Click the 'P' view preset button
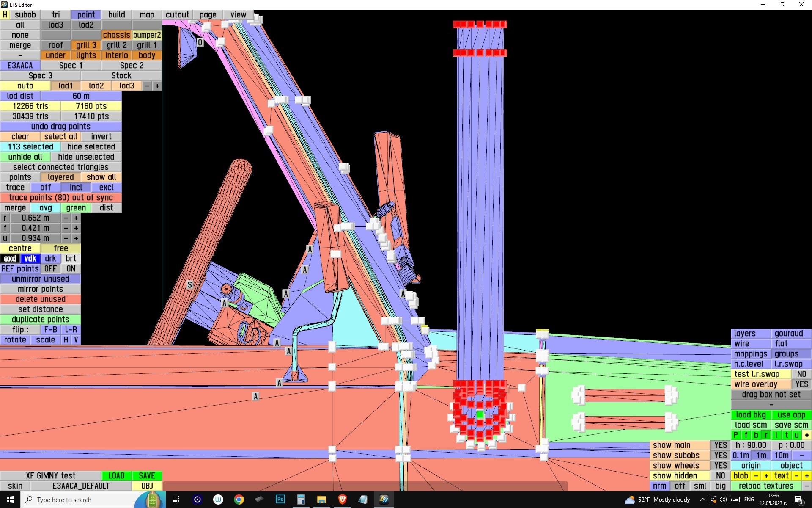 point(735,435)
